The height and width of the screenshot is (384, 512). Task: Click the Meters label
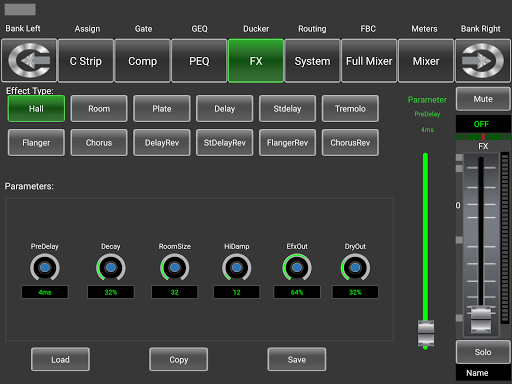[424, 29]
